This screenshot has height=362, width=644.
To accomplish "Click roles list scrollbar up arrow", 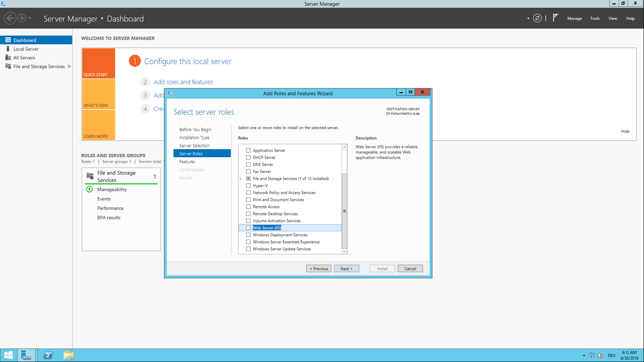I will click(x=344, y=147).
